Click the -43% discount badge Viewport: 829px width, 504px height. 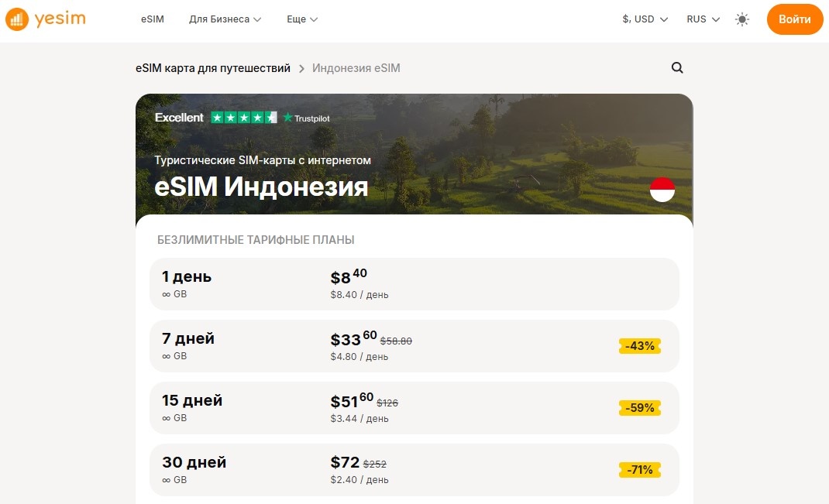pos(639,345)
